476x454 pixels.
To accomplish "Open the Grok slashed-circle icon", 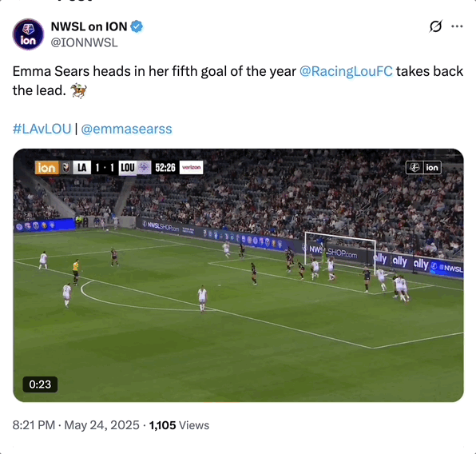I will coord(435,26).
